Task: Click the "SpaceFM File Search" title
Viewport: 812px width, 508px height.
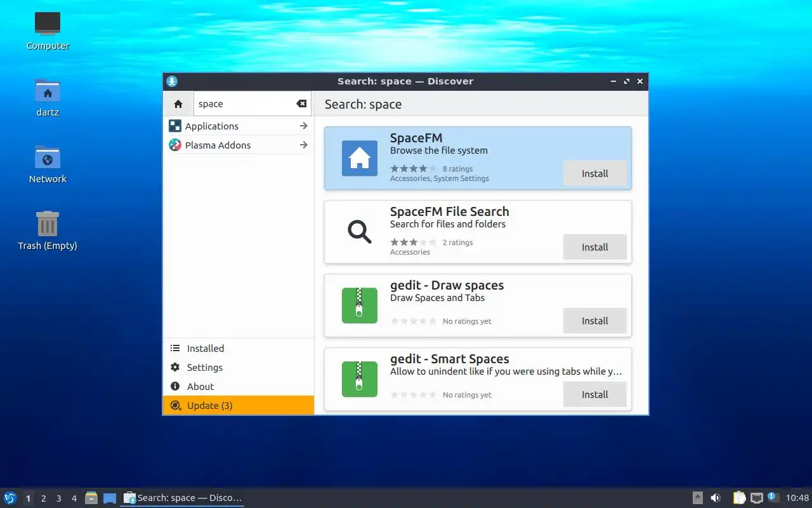Action: [x=450, y=211]
